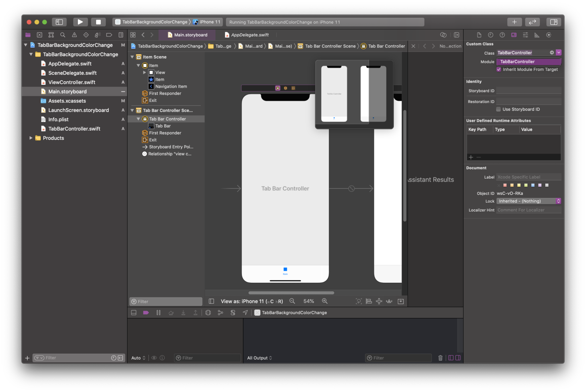Open the Attributes inspector icon

[x=525, y=35]
